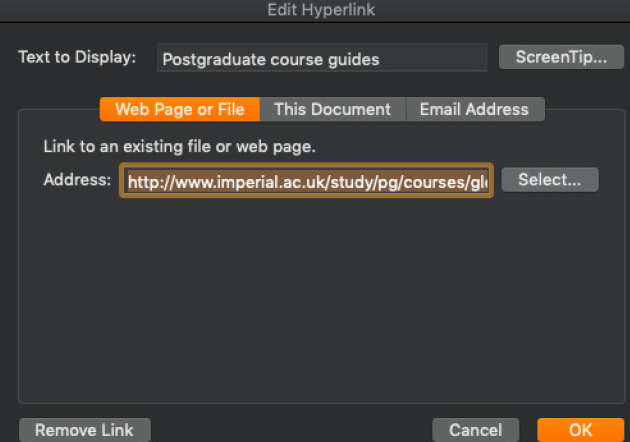
Task: Click the Edit Hyperlink title bar
Action: (x=315, y=11)
